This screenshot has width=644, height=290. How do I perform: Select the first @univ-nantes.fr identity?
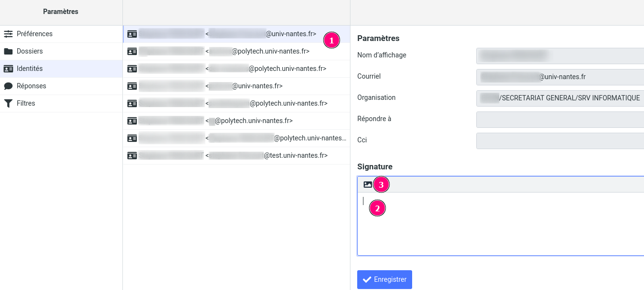pos(236,34)
